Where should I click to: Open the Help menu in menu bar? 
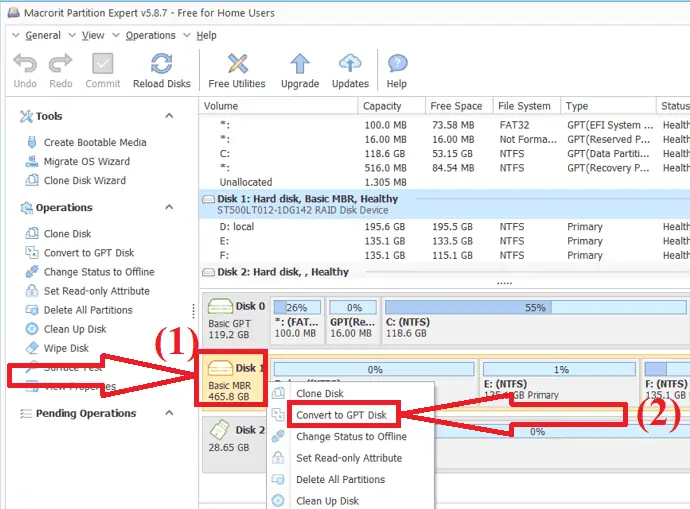[x=206, y=35]
